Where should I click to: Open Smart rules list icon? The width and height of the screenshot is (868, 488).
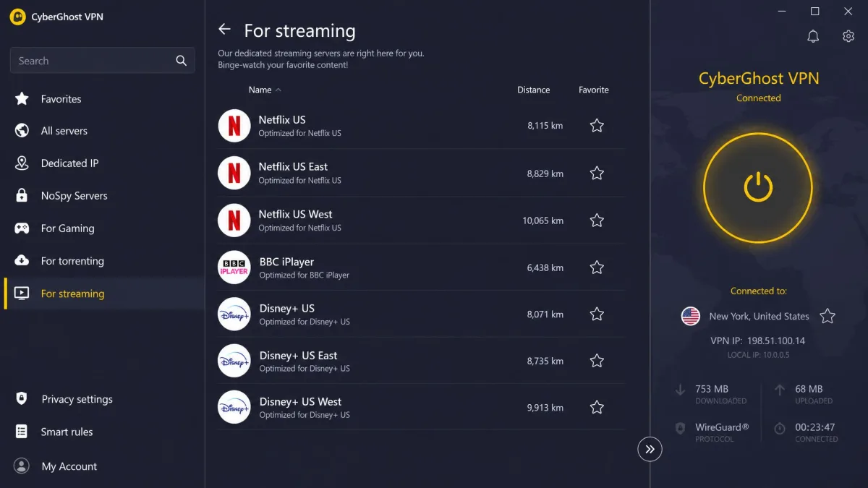point(22,432)
